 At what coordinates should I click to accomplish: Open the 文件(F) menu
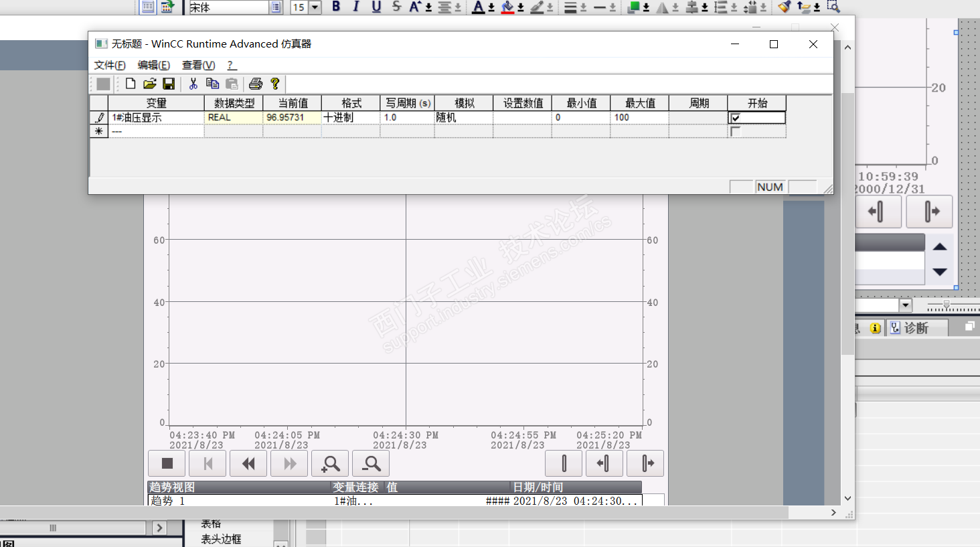110,65
